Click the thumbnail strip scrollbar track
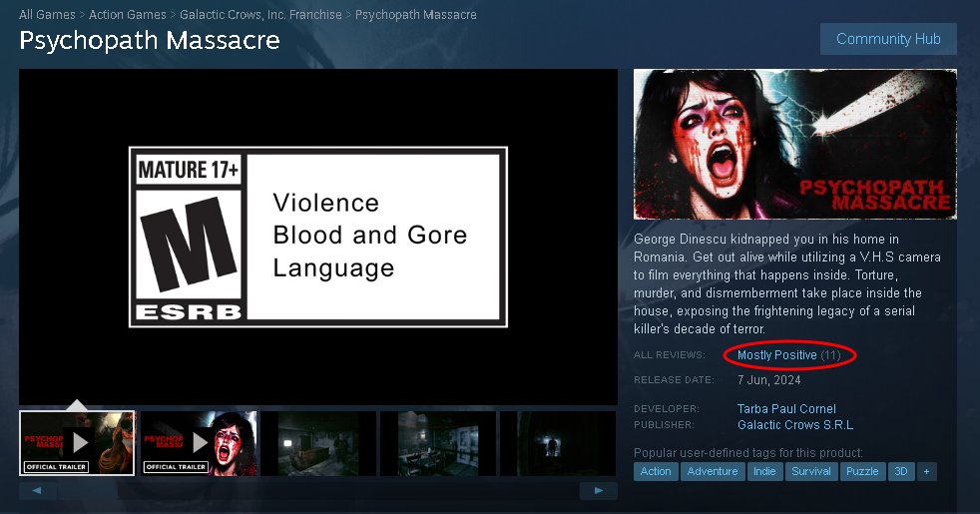The height and width of the screenshot is (514, 980). point(318,490)
